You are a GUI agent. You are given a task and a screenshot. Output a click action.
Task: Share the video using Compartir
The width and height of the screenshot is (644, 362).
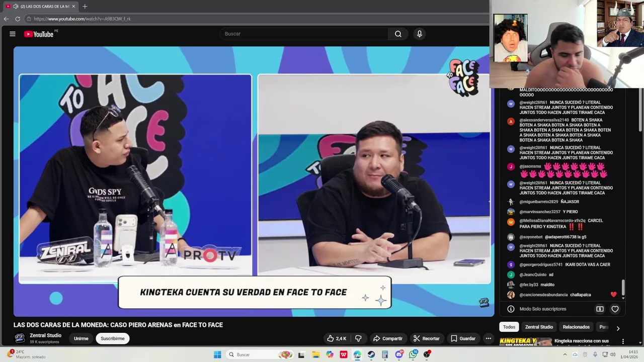click(388, 338)
